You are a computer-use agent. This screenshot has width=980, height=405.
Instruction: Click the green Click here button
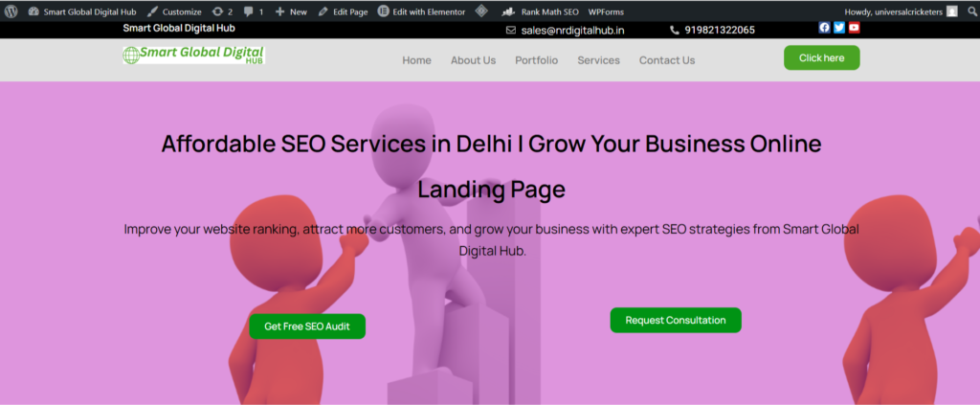(821, 57)
